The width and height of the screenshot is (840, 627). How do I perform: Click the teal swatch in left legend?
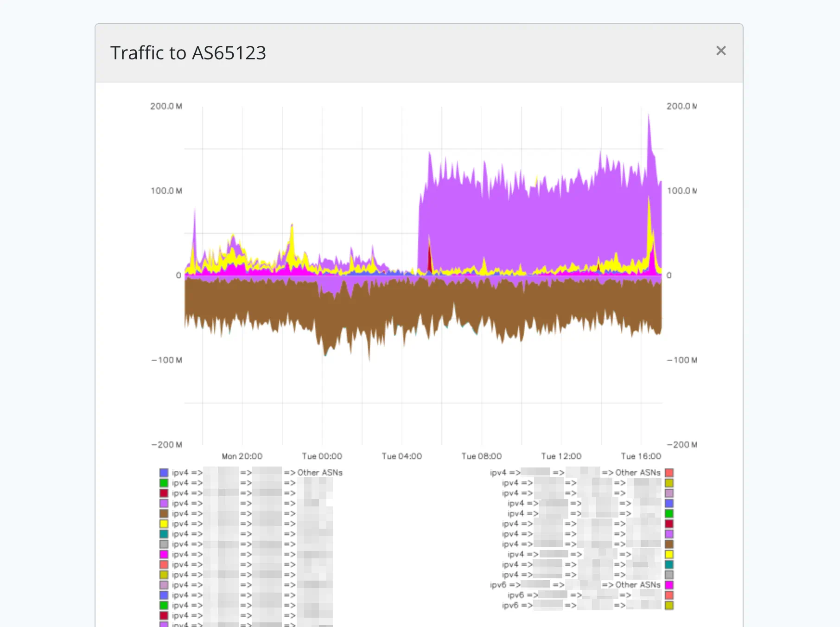(164, 534)
